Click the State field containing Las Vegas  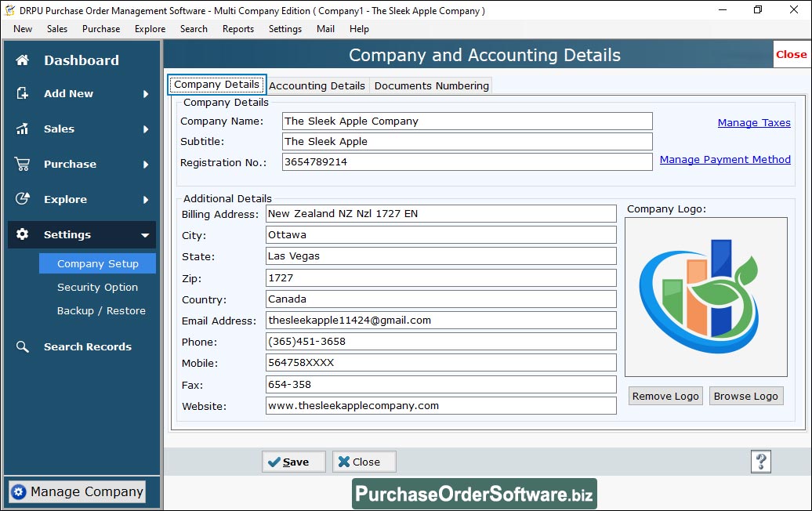coord(440,255)
